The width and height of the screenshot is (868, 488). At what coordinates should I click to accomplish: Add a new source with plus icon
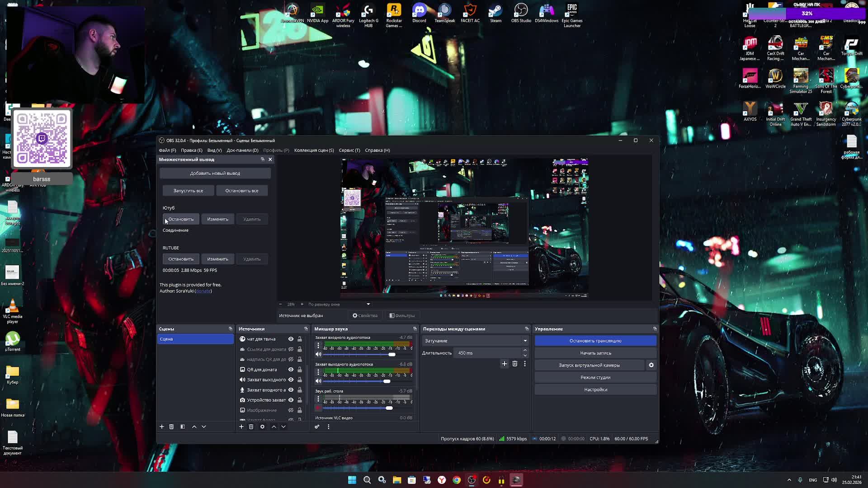coord(241,427)
